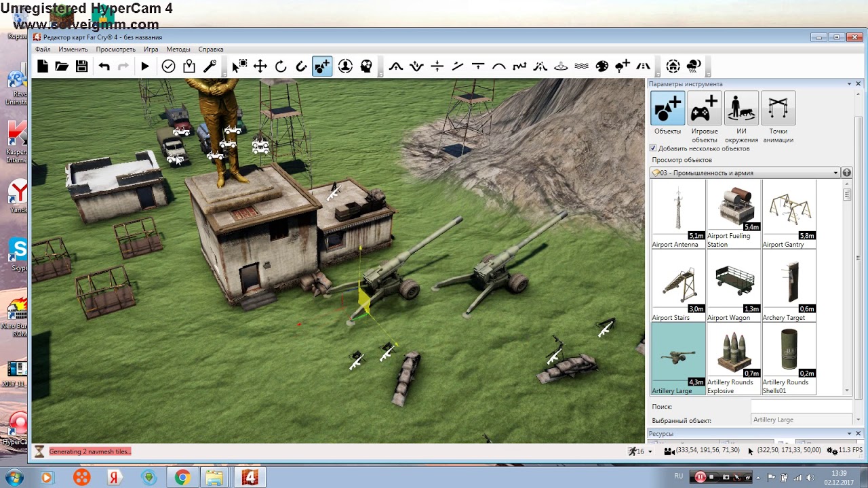Open the Windows Start menu
Image resolution: width=868 pixels, height=488 pixels.
[14, 477]
